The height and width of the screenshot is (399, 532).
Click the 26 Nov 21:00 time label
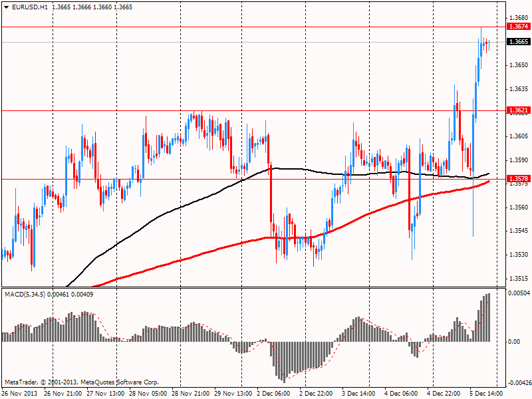pos(63,394)
